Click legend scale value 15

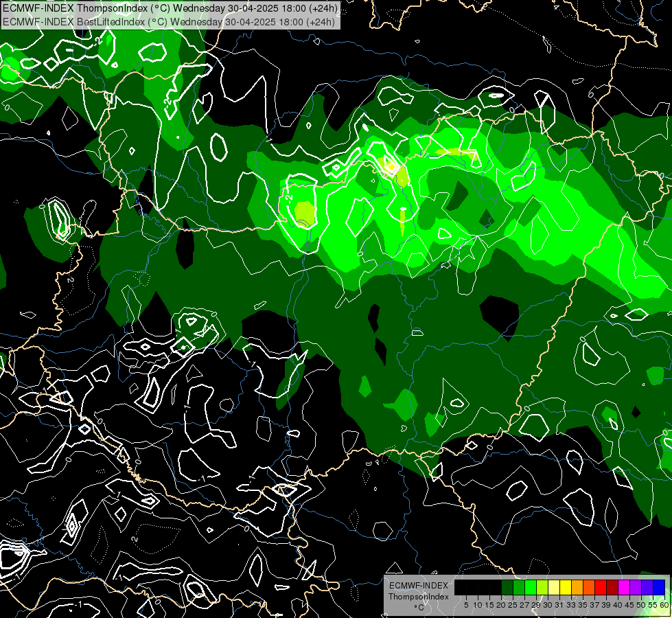pyautogui.click(x=490, y=605)
